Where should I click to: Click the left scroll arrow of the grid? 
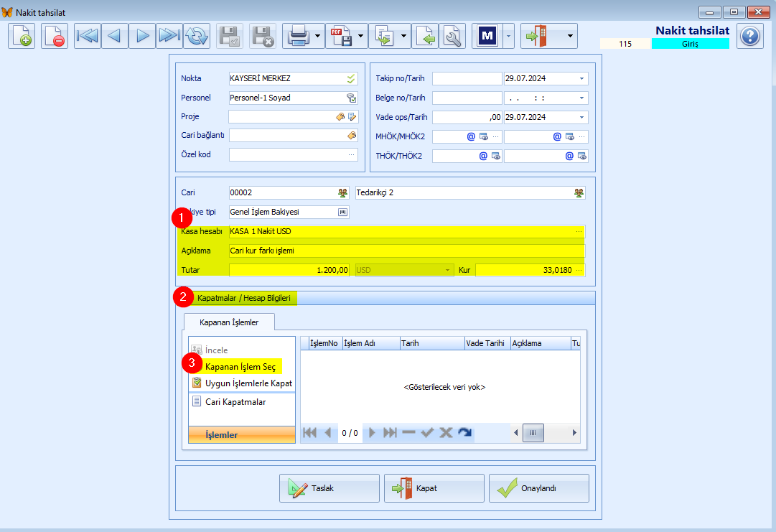coord(515,432)
